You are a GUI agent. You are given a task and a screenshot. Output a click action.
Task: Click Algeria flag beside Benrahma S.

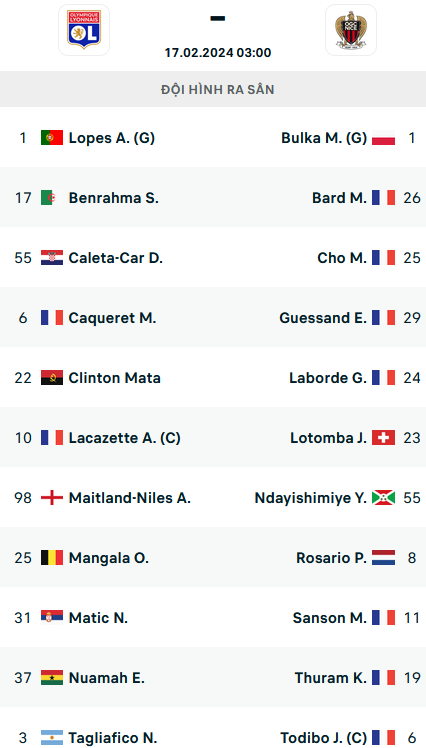pyautogui.click(x=52, y=197)
